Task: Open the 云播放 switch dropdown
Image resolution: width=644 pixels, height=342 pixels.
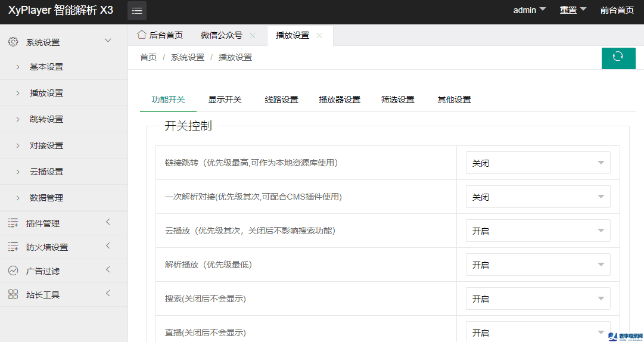Action: [x=537, y=231]
